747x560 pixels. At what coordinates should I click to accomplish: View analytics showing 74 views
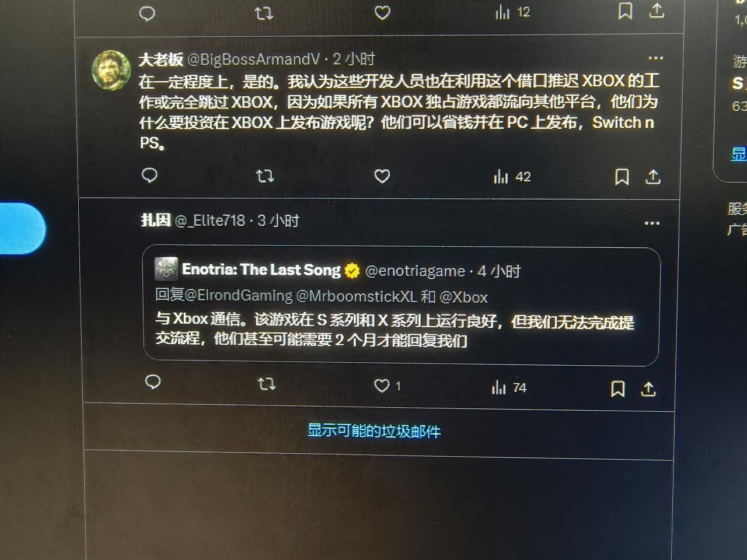509,387
